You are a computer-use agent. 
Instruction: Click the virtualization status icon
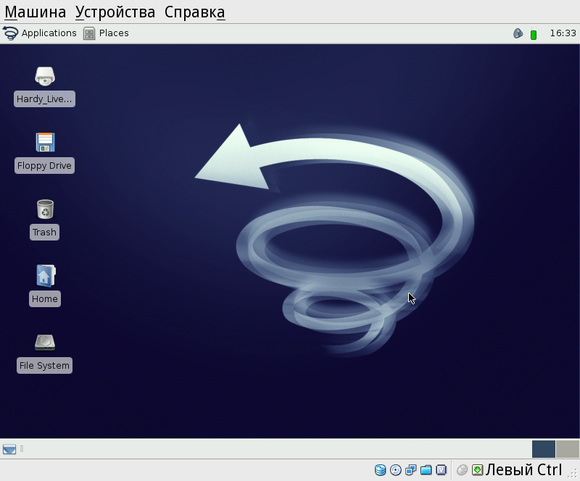click(441, 470)
